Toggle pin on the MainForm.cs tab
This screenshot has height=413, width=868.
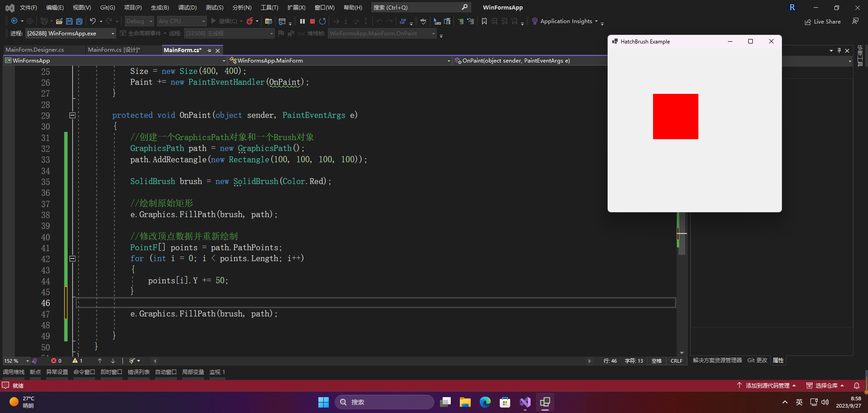coord(209,50)
